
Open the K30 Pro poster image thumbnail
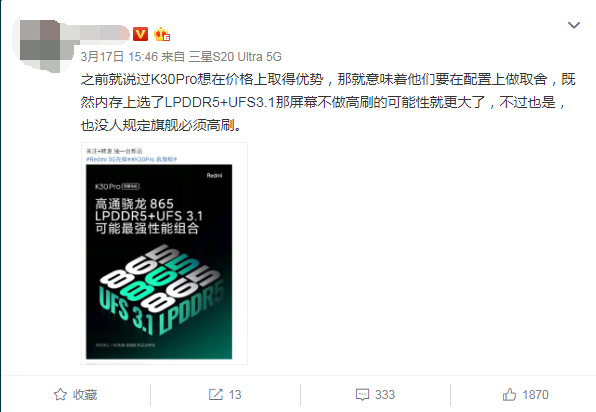point(164,254)
